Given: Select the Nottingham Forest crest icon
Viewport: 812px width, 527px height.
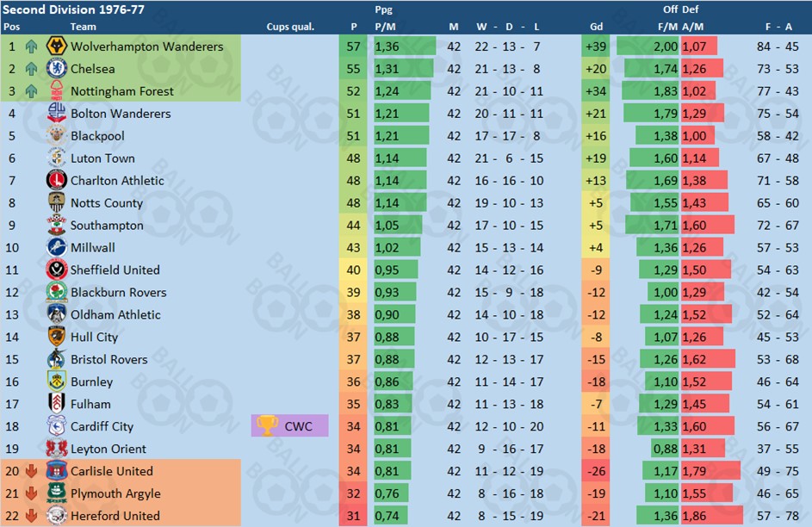Looking at the screenshot, I should coord(57,91).
